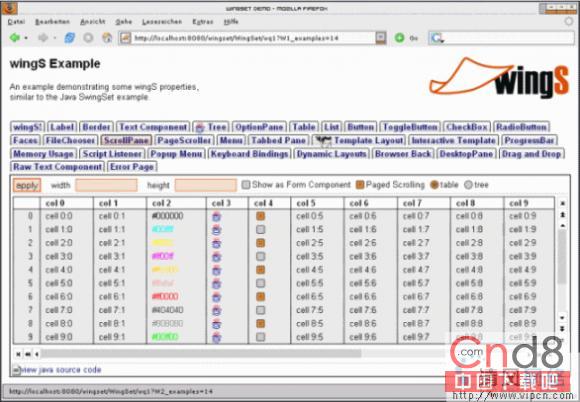Expand the Back button history arrow
Screen dimensions: 580x402
26,38
